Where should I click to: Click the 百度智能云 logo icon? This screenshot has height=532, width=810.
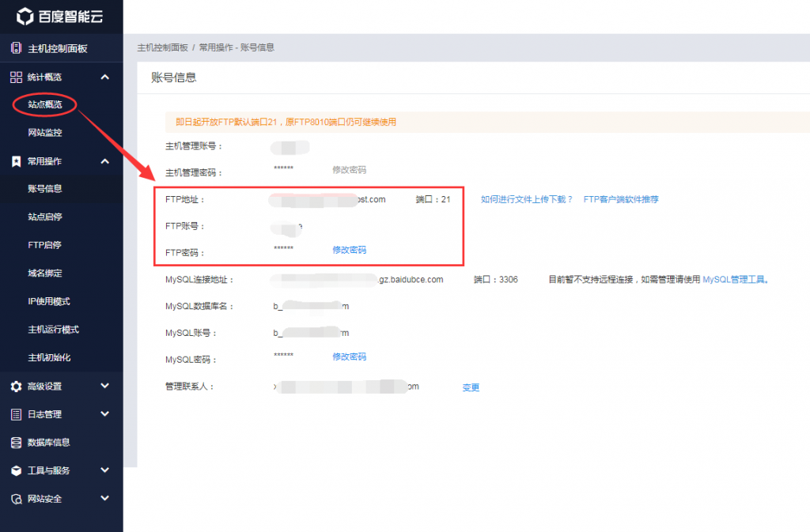(x=25, y=16)
